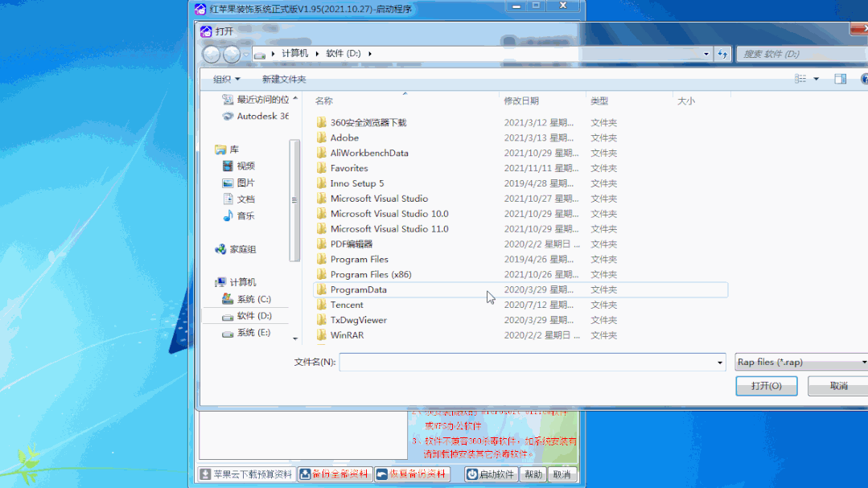
Task: Expand the address bar history dropdown
Action: [x=706, y=54]
